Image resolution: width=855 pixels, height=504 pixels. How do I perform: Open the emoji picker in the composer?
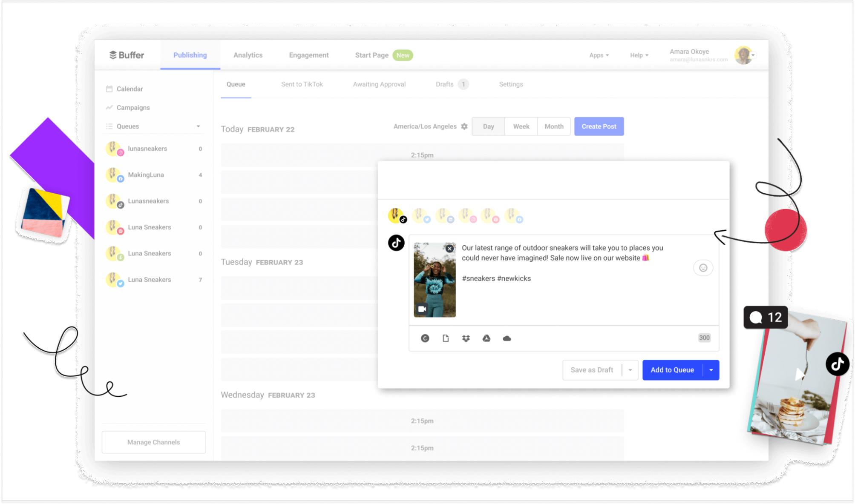[703, 268]
